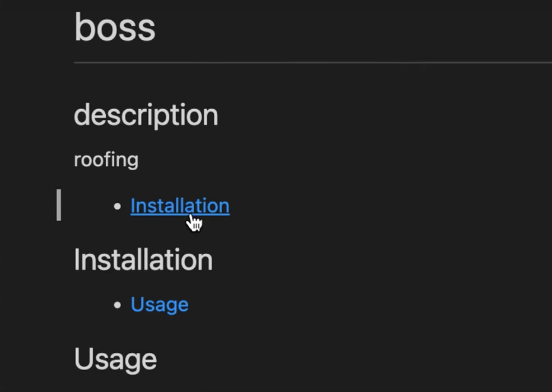Viewport: 552px width, 392px height.
Task: Click the bullet point before Usage link
Action: click(x=118, y=305)
